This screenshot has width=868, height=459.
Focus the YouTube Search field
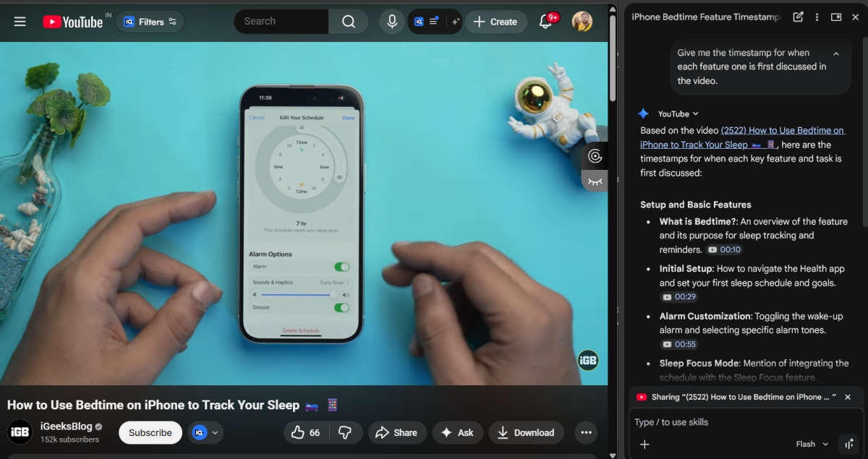point(281,22)
